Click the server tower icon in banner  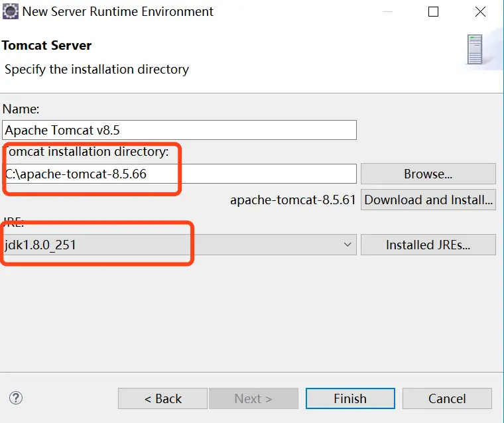474,49
